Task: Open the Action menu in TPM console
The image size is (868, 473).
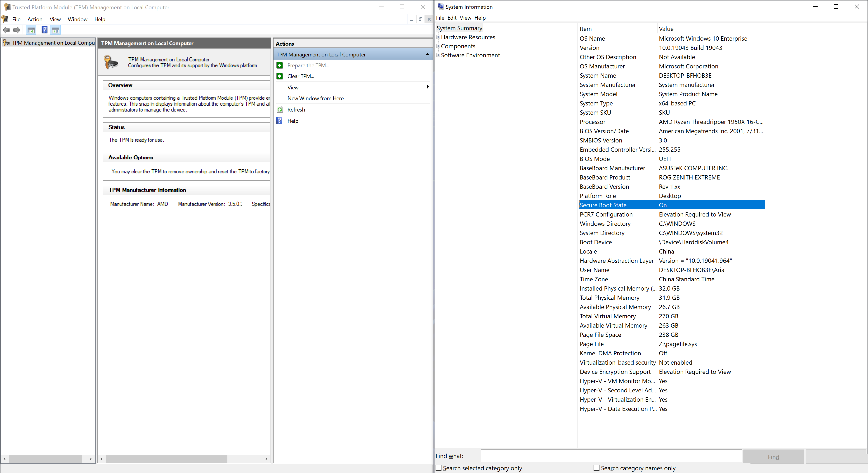Action: (x=35, y=19)
